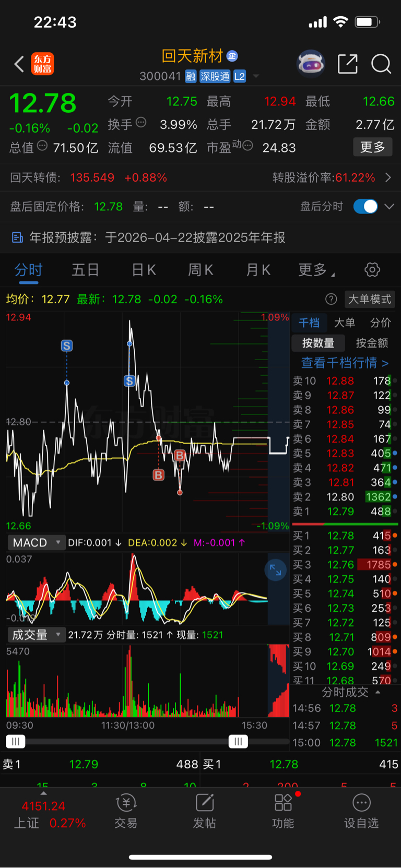401x868 pixels.
Task: Tap the 卖2 12.80 order row
Action: [x=345, y=497]
